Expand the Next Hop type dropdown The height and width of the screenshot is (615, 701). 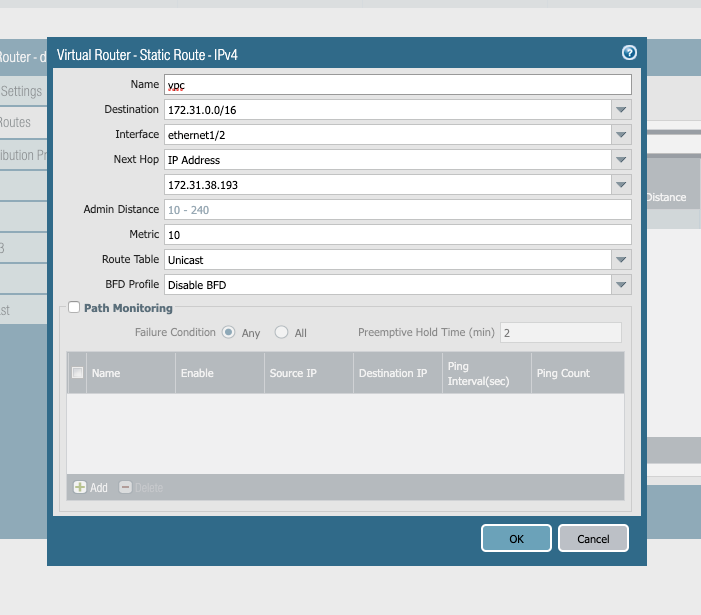(x=621, y=159)
